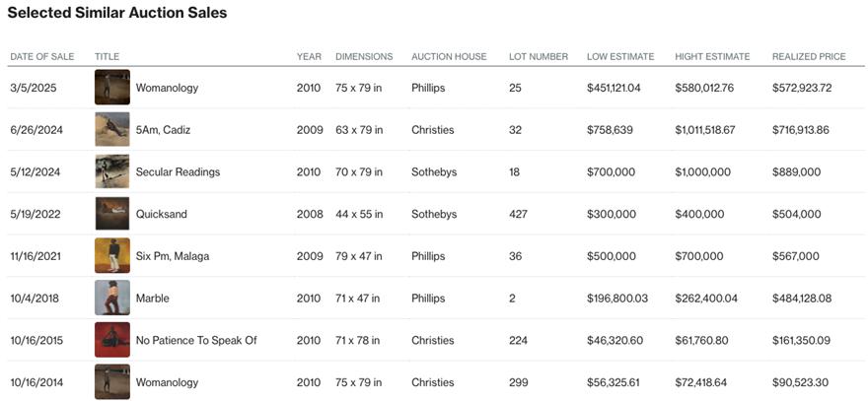868x401 pixels.
Task: Sort by the Date of Sale column header
Action: (x=42, y=56)
